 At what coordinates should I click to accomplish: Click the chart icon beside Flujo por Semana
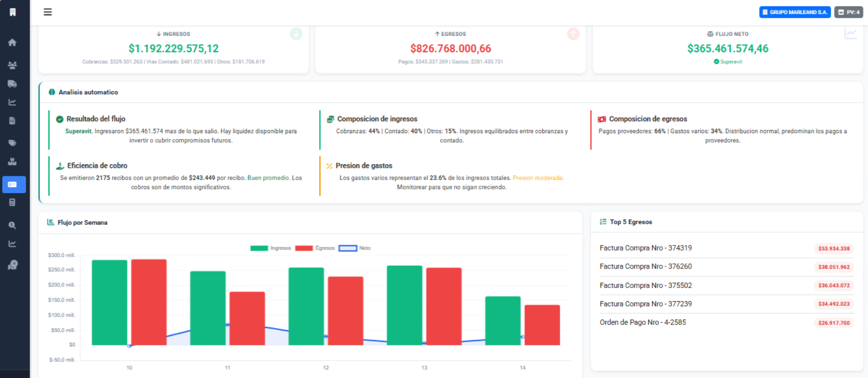click(x=51, y=222)
